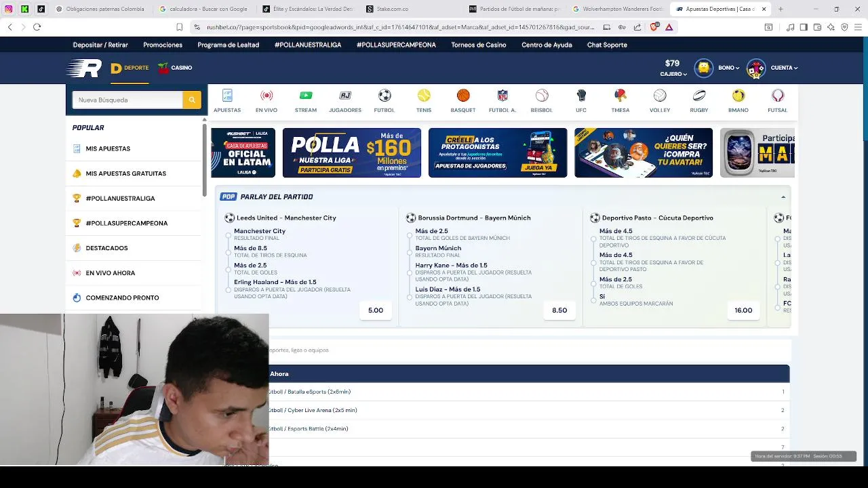Open the Futbol A. NFL icon
This screenshot has height=488, width=868.
pos(502,96)
